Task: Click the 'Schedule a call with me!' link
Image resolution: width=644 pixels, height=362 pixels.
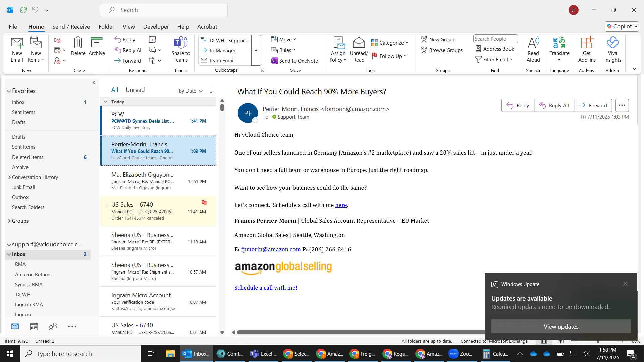Action: 266,288
